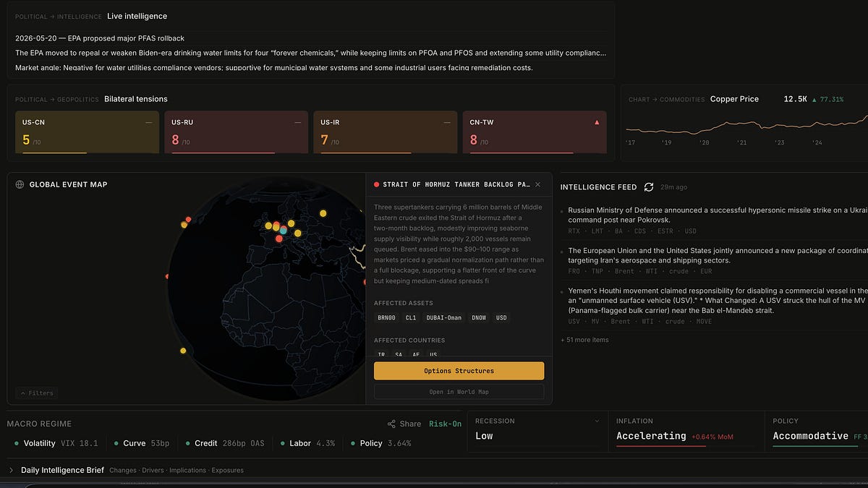
Task: Select the USD chip under Affected Assets
Action: 501,317
